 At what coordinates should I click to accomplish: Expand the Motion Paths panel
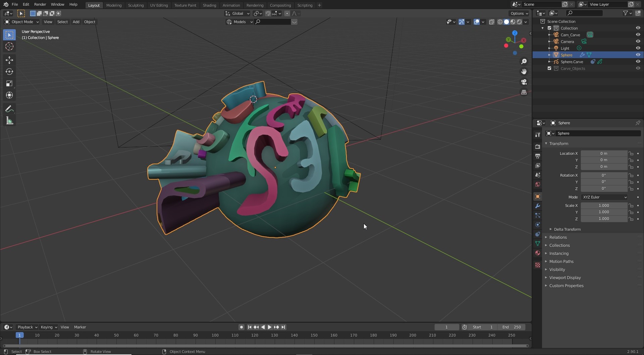point(561,262)
